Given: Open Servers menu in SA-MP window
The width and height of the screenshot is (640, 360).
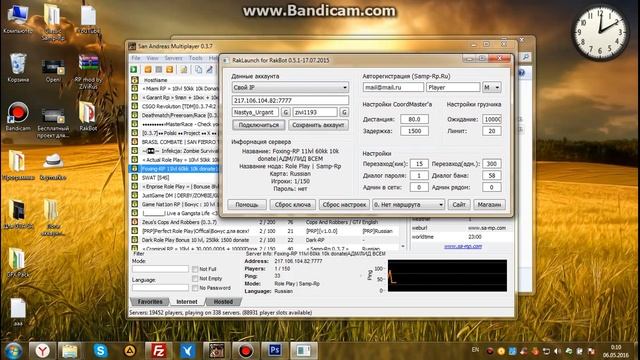Looking at the screenshot, I should pos(173,58).
